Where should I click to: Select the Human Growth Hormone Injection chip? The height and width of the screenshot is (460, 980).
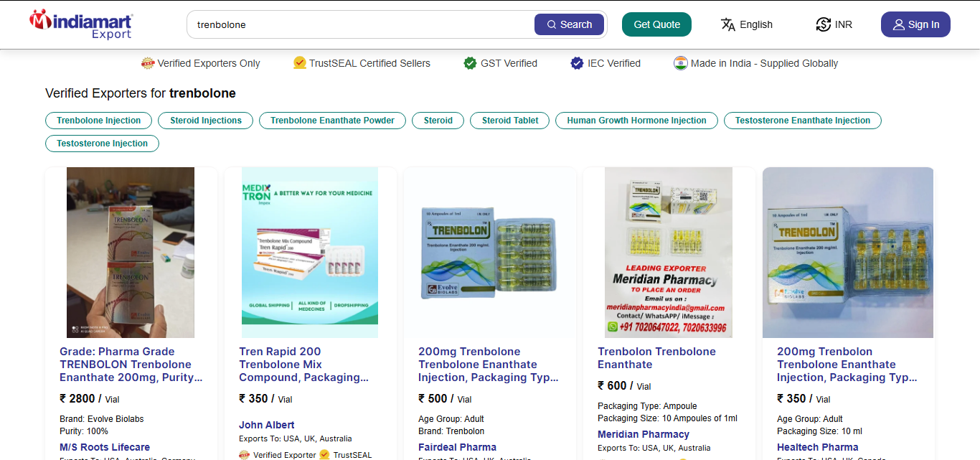coord(636,121)
